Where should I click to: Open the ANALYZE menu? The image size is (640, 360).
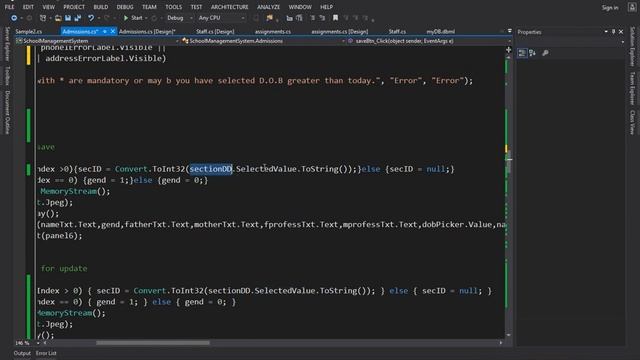[268, 7]
